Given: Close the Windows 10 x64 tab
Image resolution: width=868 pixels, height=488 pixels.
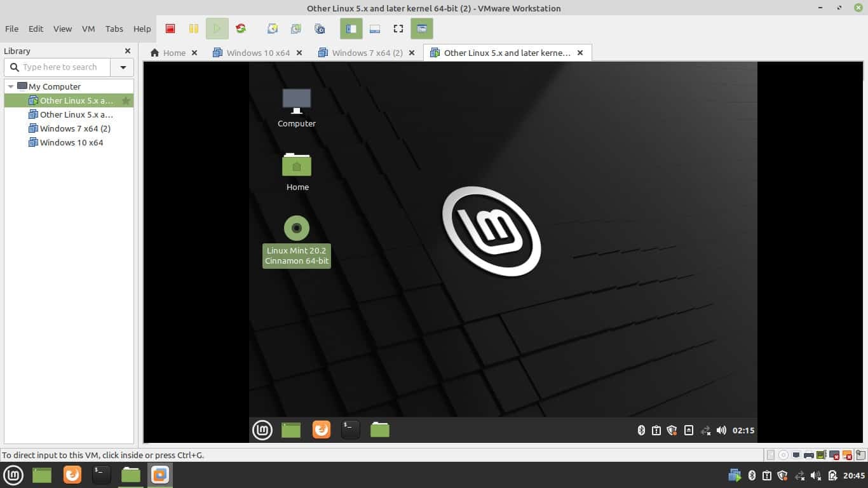Looking at the screenshot, I should click(299, 53).
